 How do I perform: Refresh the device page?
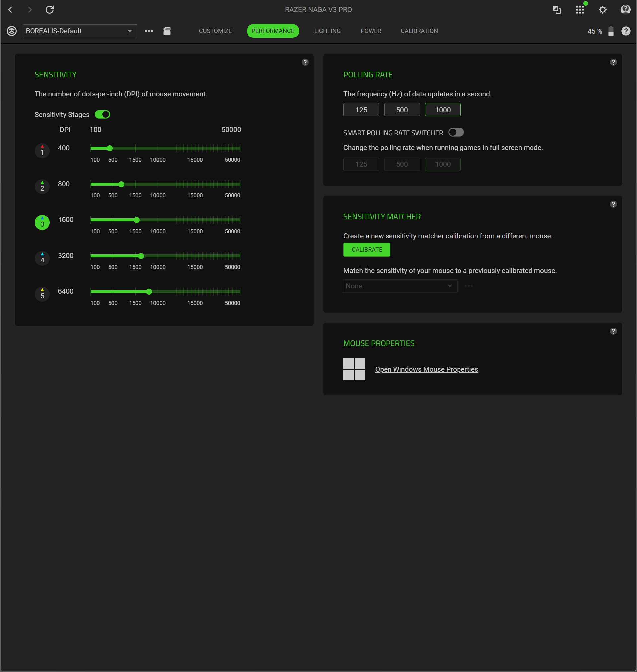pos(50,10)
